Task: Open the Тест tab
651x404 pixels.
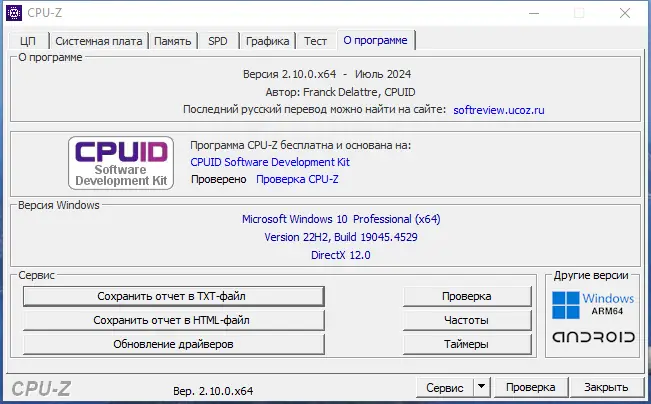Action: pos(315,41)
